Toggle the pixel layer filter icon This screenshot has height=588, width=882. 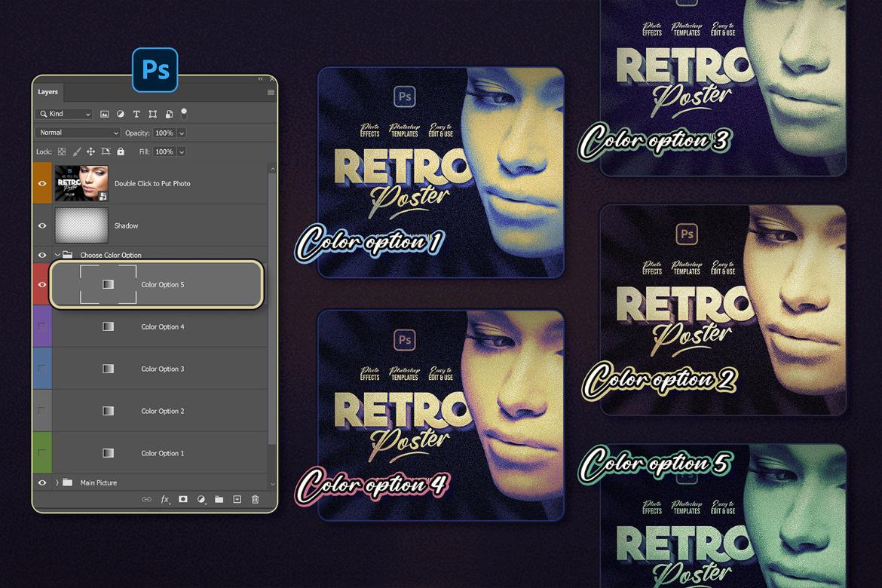coord(105,115)
